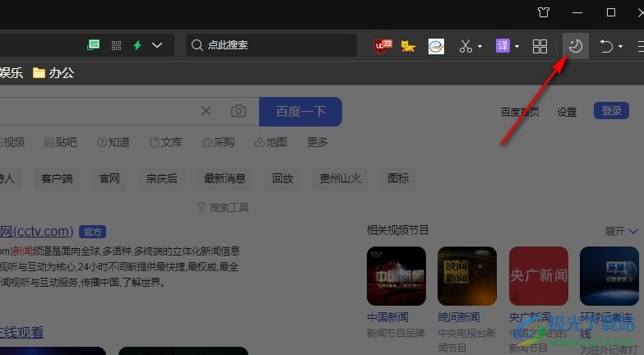644x355 pixels.
Task: Open the QR code icon in address bar
Action: pos(116,45)
